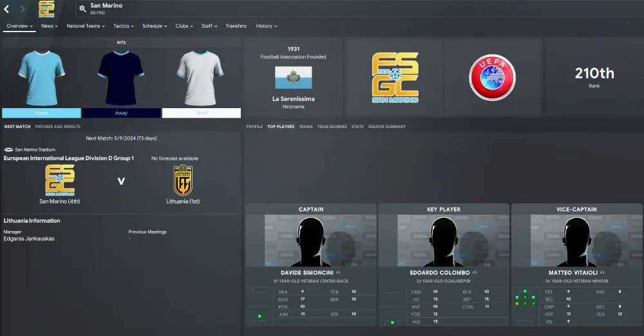This screenshot has width=644, height=336.
Task: Open the National Teams dropdown
Action: click(x=86, y=26)
